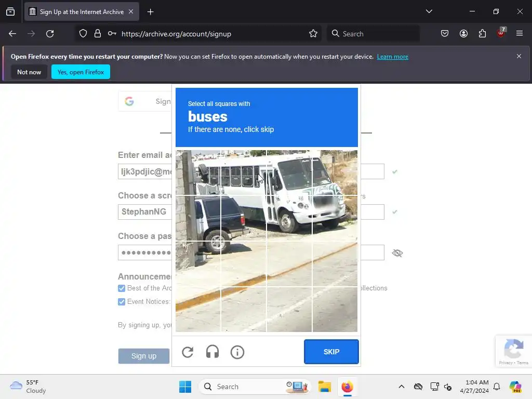Select tile showing bus rear windows
The width and height of the screenshot is (532, 399).
pos(244,172)
